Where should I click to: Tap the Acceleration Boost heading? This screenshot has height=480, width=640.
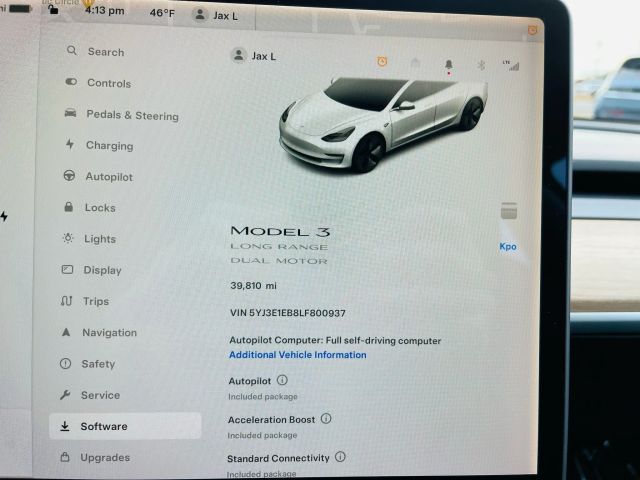(271, 420)
